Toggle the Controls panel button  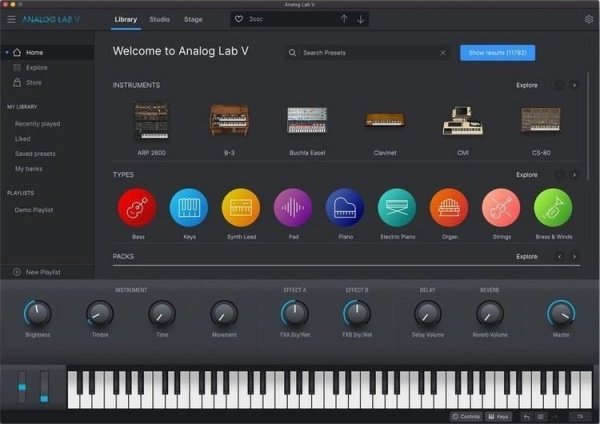point(466,416)
